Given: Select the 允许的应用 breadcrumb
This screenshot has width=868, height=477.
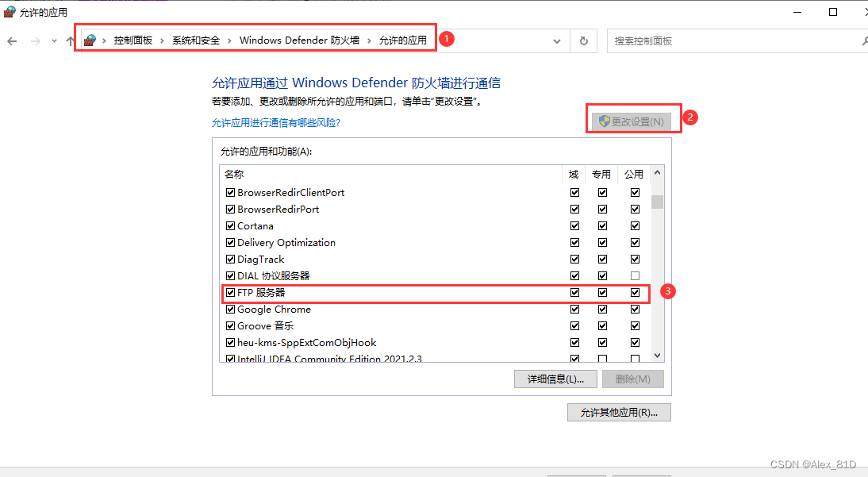Looking at the screenshot, I should pos(402,40).
